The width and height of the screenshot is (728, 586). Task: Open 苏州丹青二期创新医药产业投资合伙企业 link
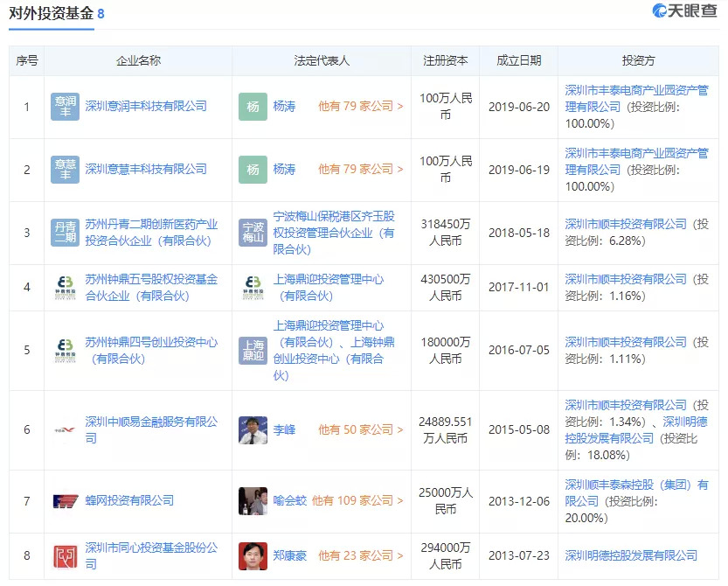click(151, 233)
